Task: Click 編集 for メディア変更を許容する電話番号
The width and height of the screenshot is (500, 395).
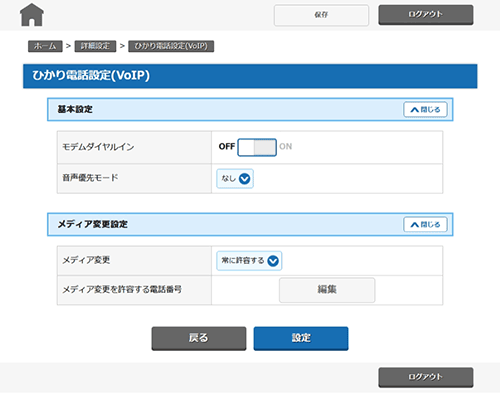Action: 327,290
